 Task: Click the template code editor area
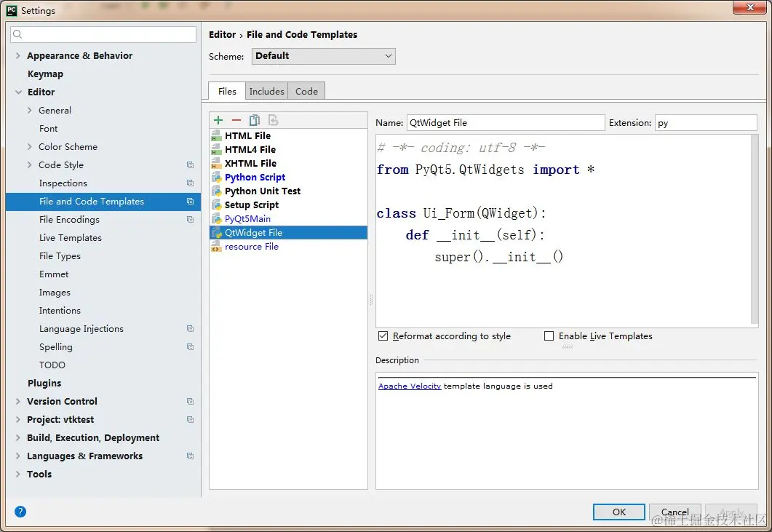pos(563,231)
